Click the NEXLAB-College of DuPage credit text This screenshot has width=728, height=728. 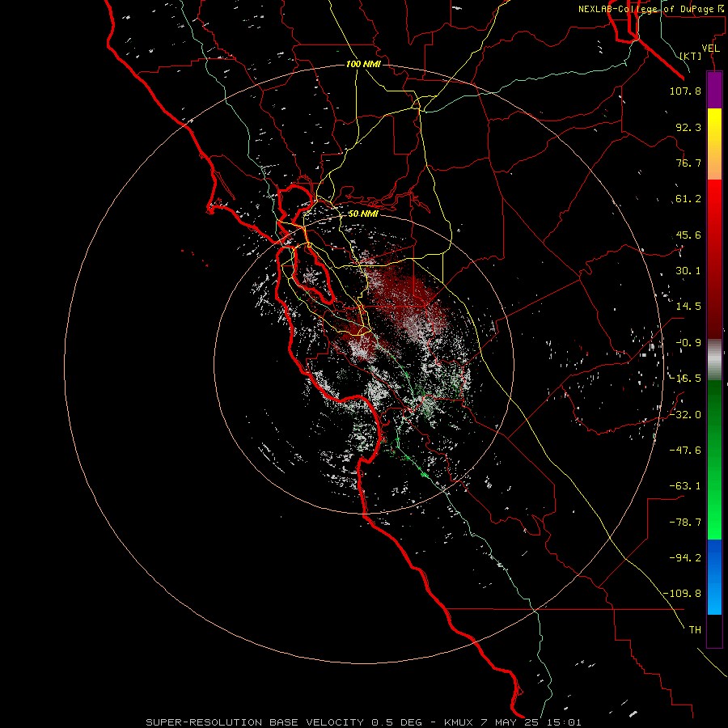650,9
